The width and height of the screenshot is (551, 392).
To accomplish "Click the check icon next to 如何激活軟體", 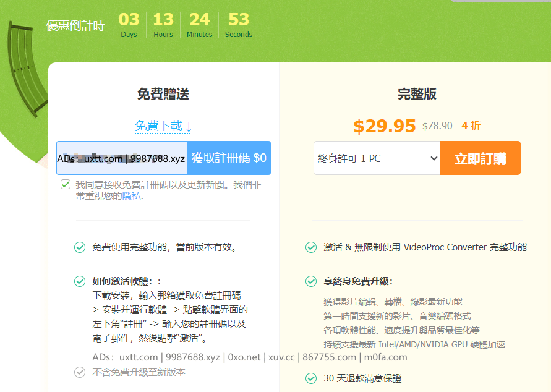I will pos(80,281).
